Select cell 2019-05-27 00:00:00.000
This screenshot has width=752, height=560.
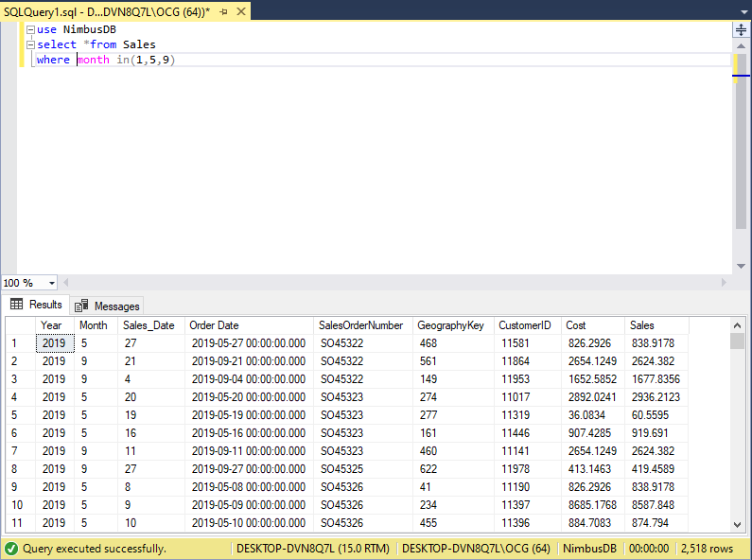[249, 343]
